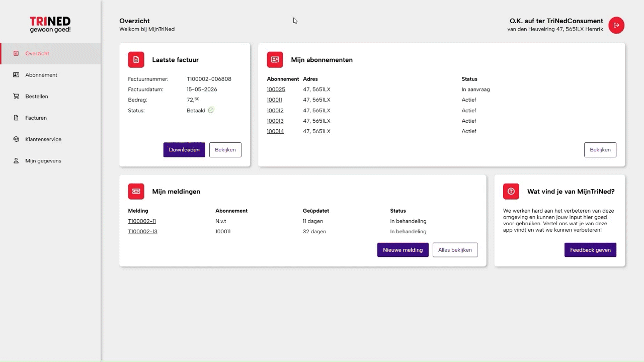Click Bekijken in the Mijn abonnementen card

(600, 150)
